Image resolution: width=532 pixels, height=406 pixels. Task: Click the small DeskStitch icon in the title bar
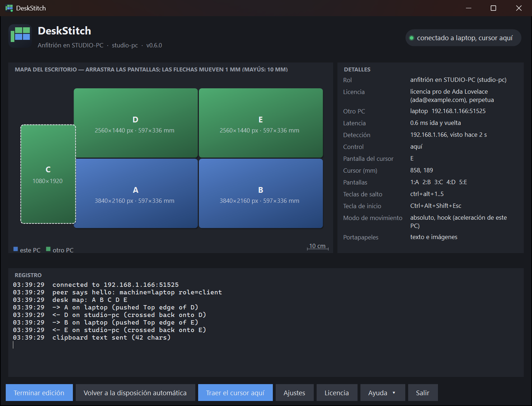9,8
